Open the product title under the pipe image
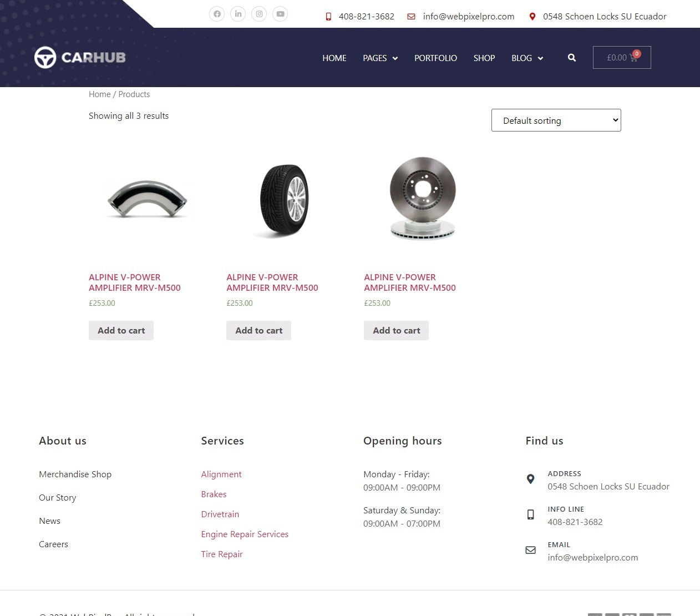The width and height of the screenshot is (700, 616). tap(135, 282)
